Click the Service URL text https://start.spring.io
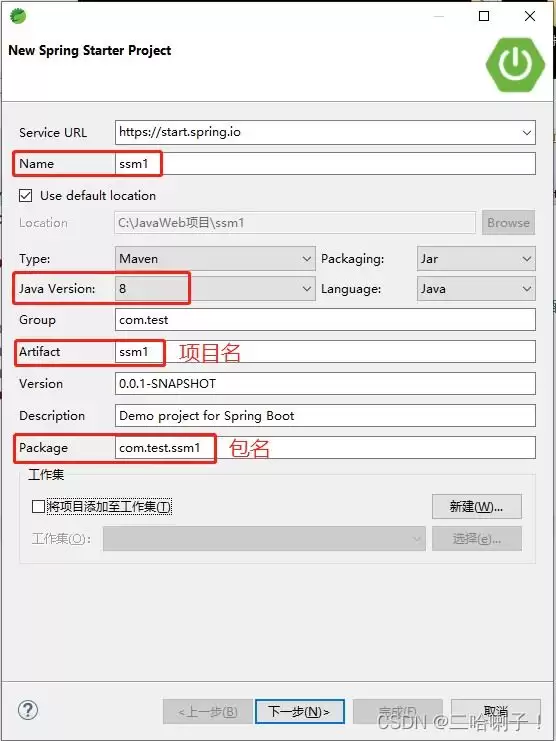The image size is (556, 741). tap(180, 132)
